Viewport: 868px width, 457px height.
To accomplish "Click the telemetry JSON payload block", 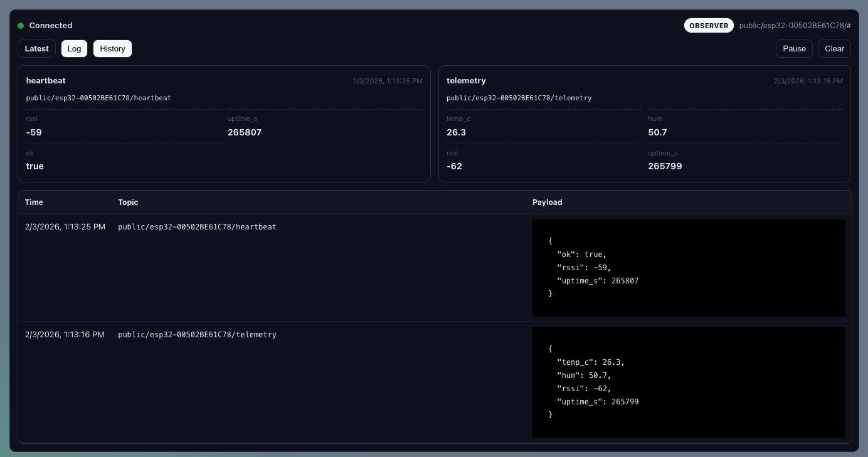I will (688, 382).
